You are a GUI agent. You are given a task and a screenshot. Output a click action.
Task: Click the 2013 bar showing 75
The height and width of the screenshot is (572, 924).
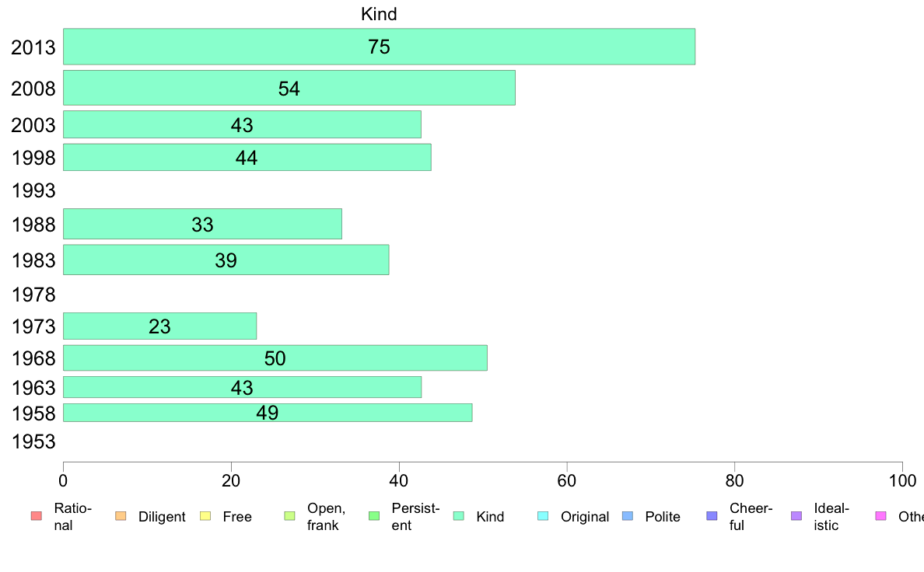coord(379,47)
